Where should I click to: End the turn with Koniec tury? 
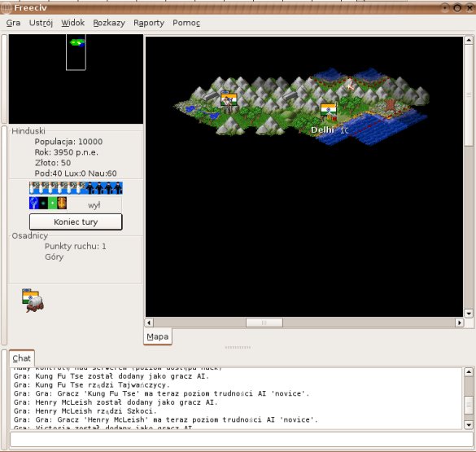pyautogui.click(x=76, y=222)
